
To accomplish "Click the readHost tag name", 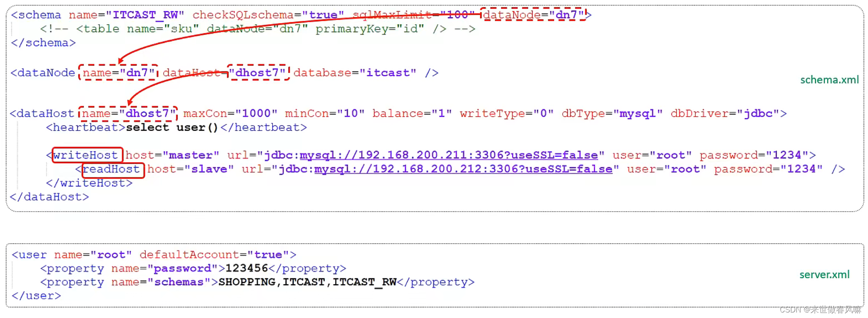I will pos(111,169).
